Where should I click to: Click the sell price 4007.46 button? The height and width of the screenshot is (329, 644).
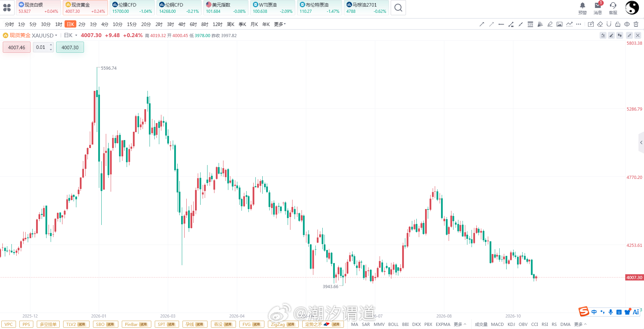click(x=17, y=47)
